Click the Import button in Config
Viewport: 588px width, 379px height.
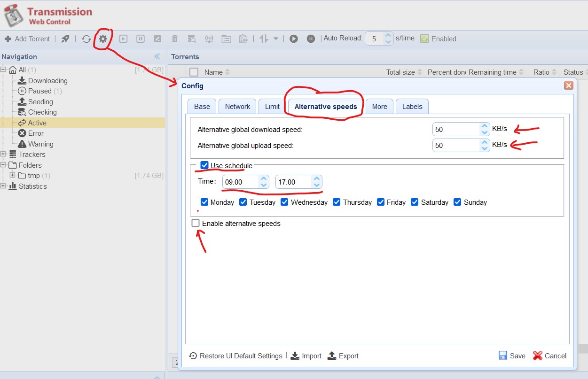pos(306,356)
